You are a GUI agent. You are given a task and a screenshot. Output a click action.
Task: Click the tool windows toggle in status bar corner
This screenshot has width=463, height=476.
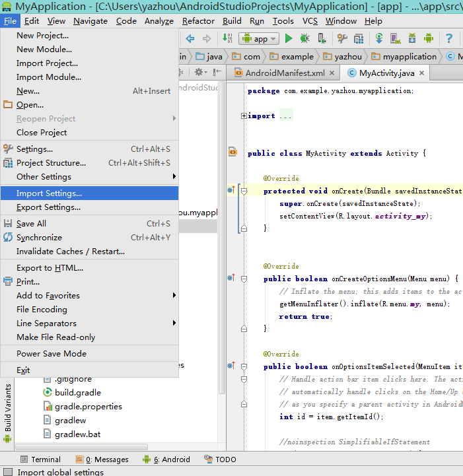tap(7, 472)
